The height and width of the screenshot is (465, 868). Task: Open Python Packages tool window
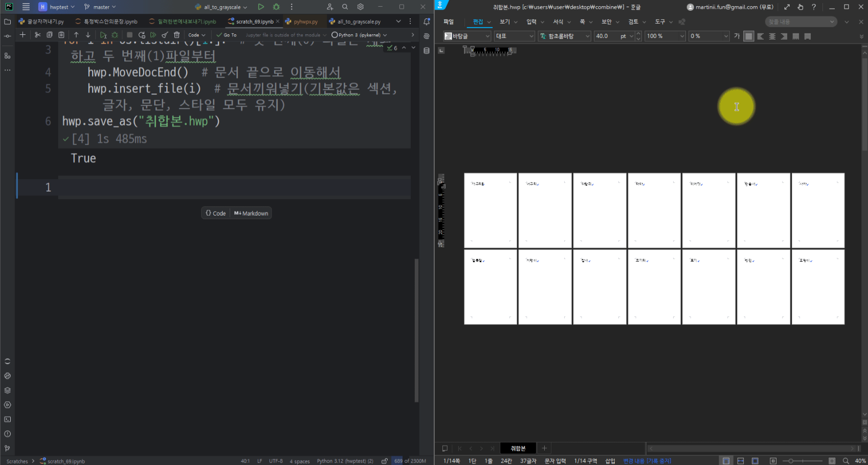(x=7, y=390)
